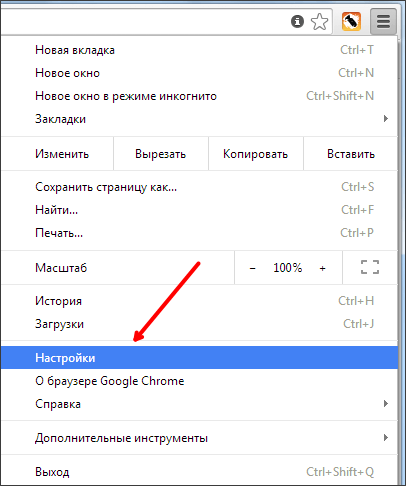
Task: Expand the Справка submenu
Action: [x=199, y=404]
